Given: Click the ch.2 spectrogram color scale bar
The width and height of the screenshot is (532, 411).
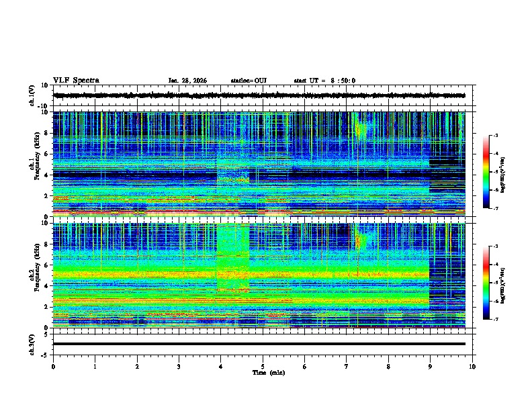Looking at the screenshot, I should [x=486, y=283].
